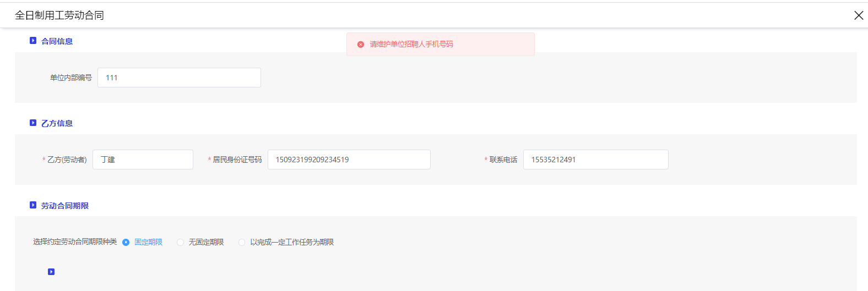Close the 全日制用工劳动合同 dialog
Viewport: 868px width, 291px height.
point(858,15)
